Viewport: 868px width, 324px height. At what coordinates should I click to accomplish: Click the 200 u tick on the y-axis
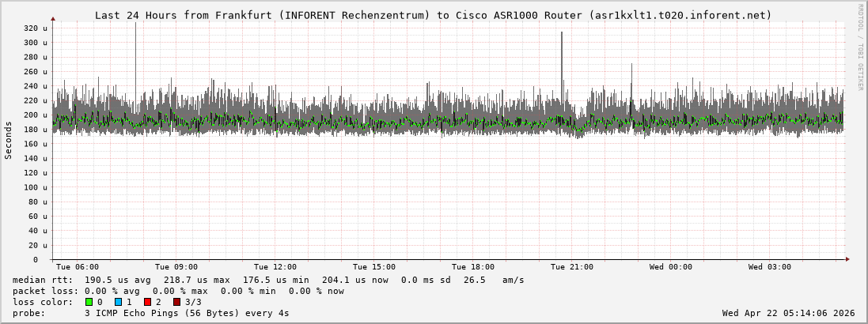point(36,115)
